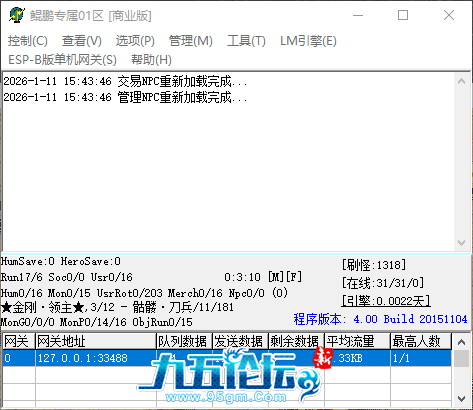The width and height of the screenshot is (473, 410).
Task: Click the MonG0/0/0 MonP0/14/16 status line
Action: point(97,322)
